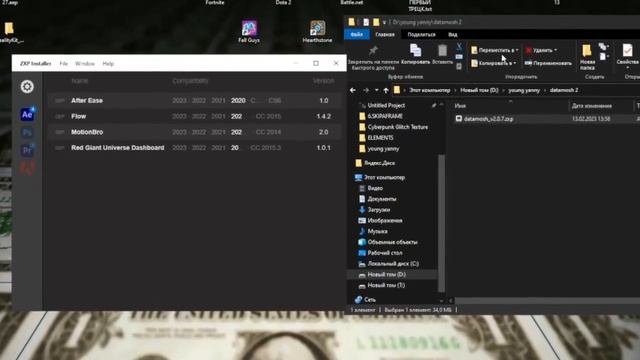Open Переместить в dropdown

pos(495,50)
